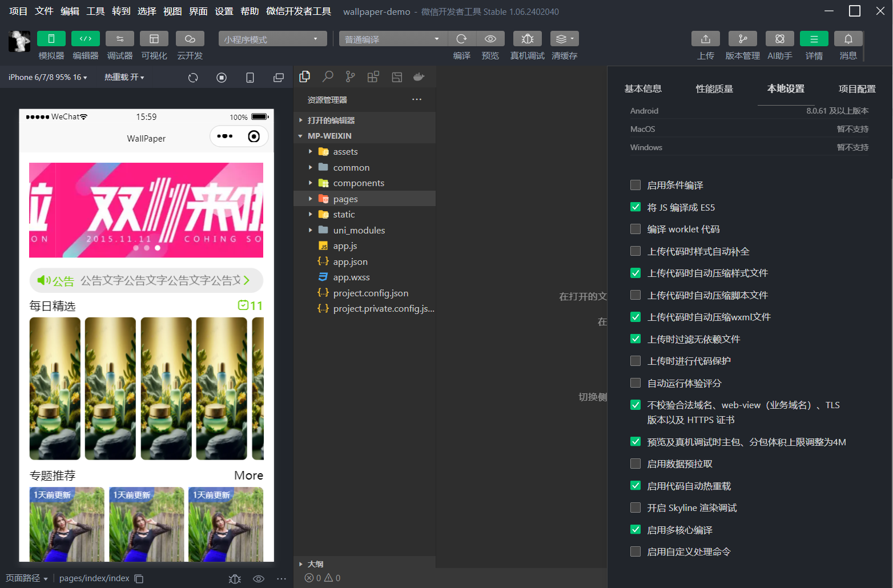The width and height of the screenshot is (893, 588).
Task: Enable the 启用条件编译 checkbox
Action: tap(635, 185)
